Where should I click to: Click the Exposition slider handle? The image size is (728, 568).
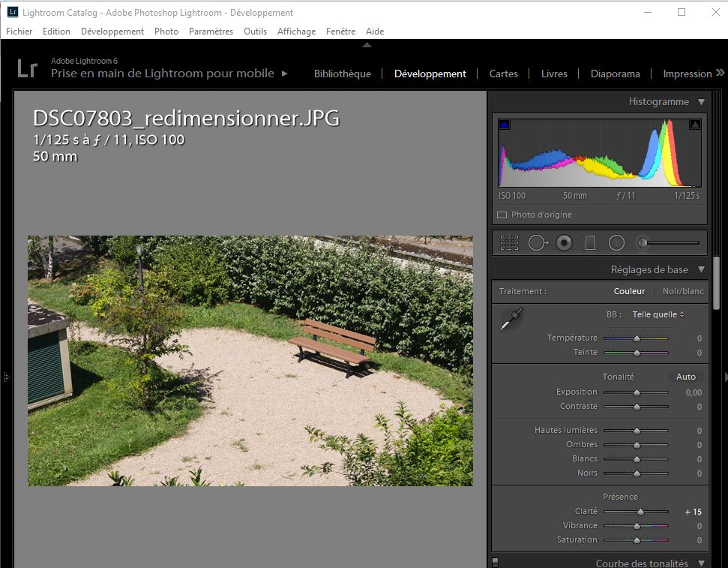coord(637,392)
